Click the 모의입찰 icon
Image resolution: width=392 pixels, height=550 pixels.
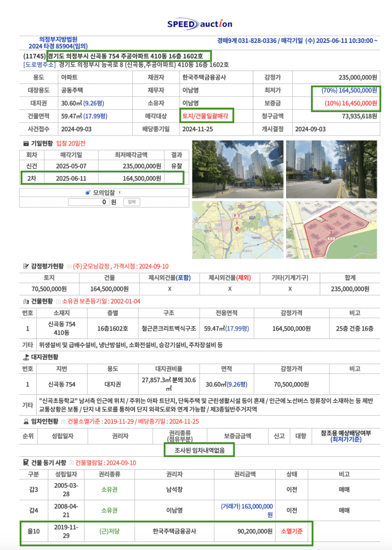pyautogui.click(x=88, y=193)
